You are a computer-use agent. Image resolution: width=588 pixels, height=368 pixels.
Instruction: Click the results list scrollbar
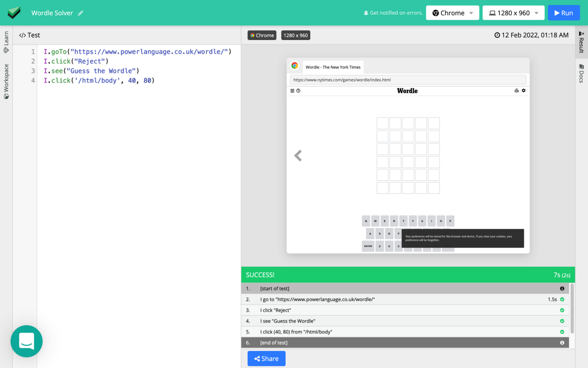(572, 308)
